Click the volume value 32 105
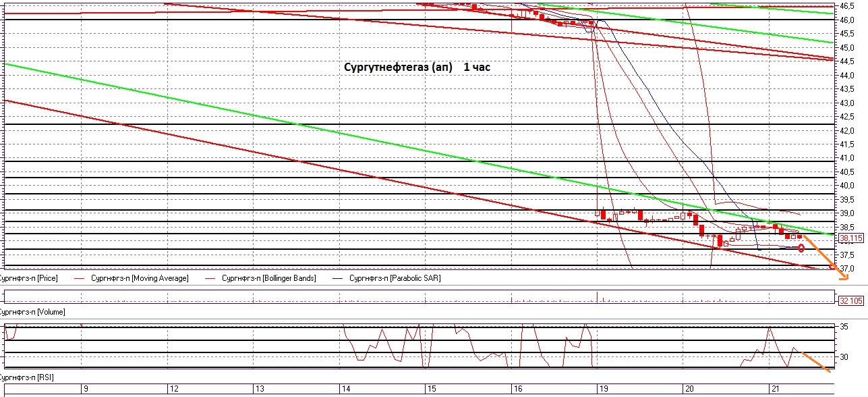868x397 pixels. point(850,300)
